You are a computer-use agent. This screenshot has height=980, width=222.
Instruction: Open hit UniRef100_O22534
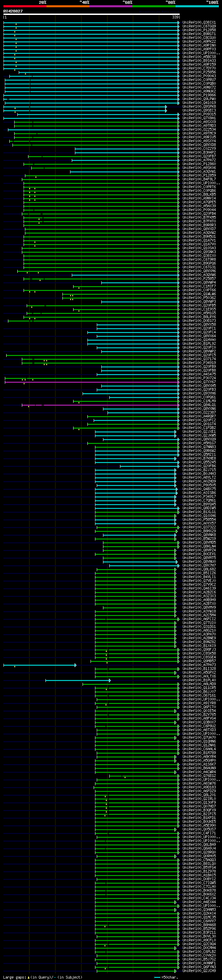coord(199,130)
